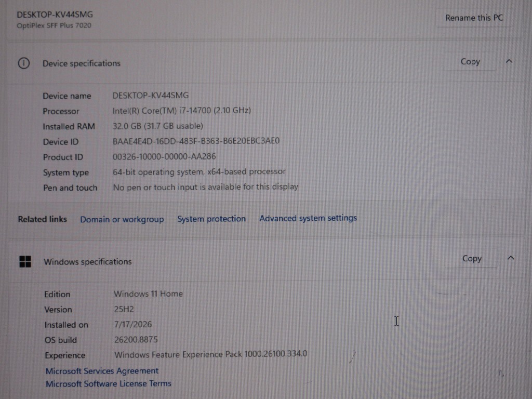Click the 25H2 version value
This screenshot has height=399, width=532.
tap(124, 309)
